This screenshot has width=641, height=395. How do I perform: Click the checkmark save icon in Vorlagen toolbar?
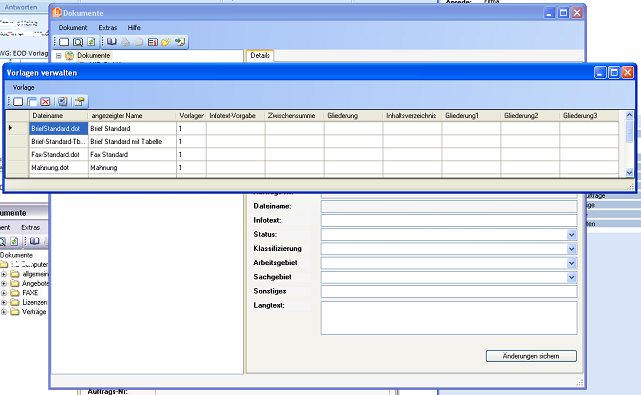tap(63, 102)
